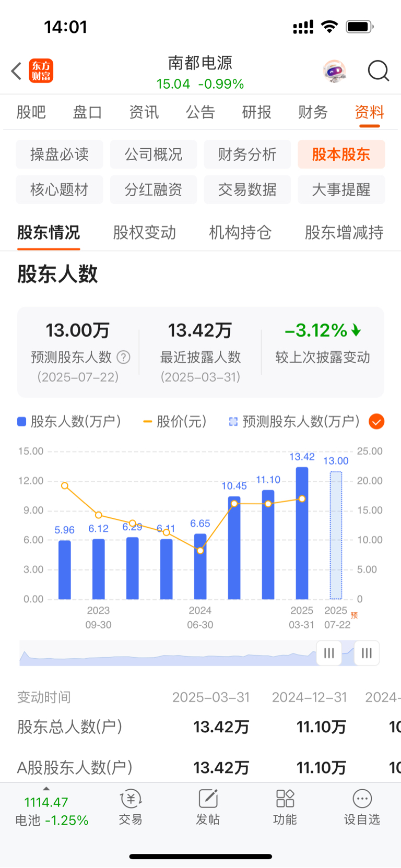Select the 股本股东 button
The width and height of the screenshot is (401, 868).
341,154
